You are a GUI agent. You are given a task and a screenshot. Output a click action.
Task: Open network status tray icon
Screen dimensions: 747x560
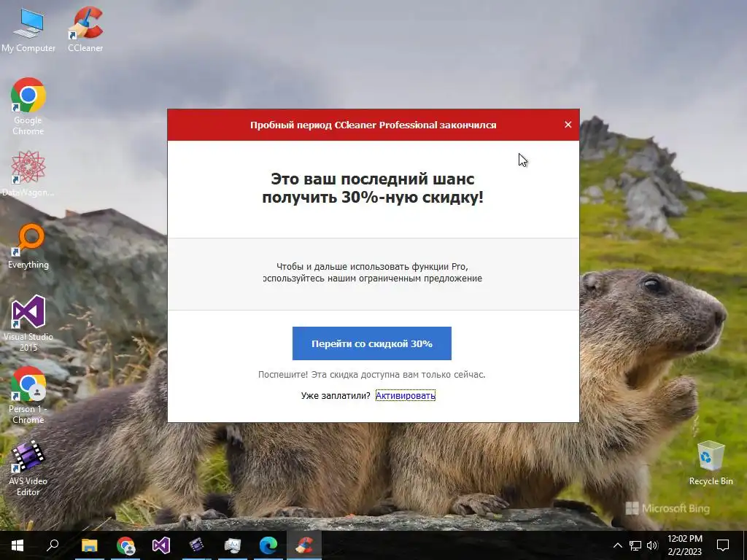pyautogui.click(x=635, y=545)
